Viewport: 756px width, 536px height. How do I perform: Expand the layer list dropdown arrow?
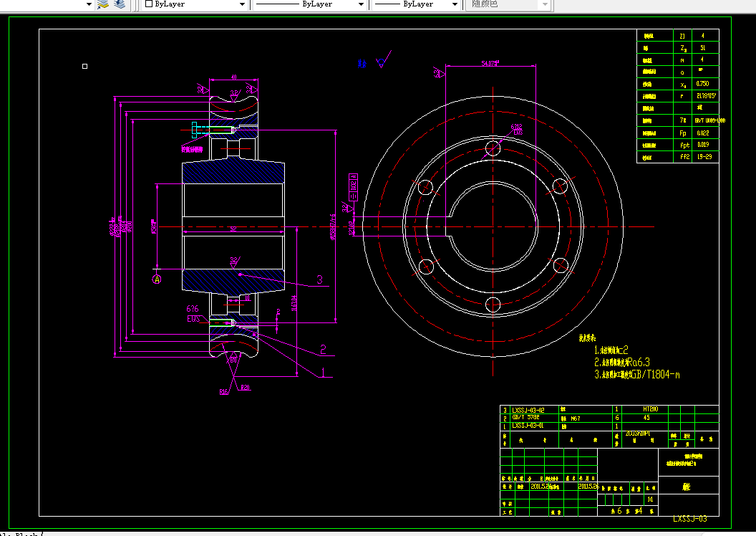point(89,4)
